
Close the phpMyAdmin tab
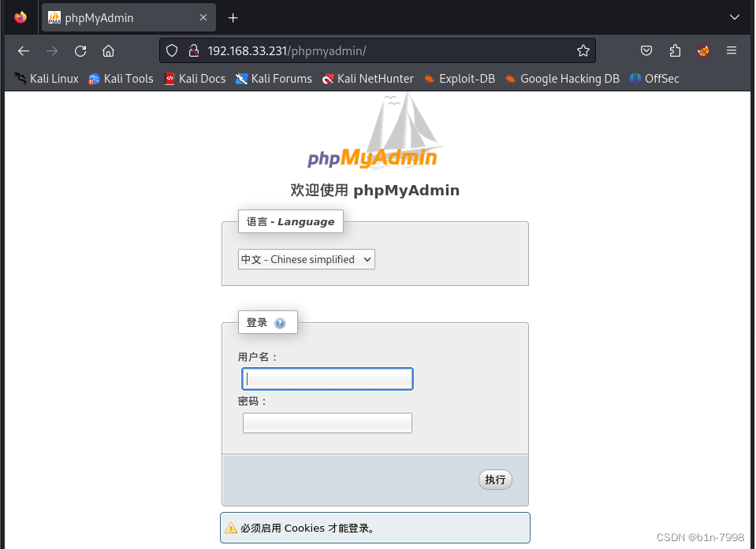(203, 18)
